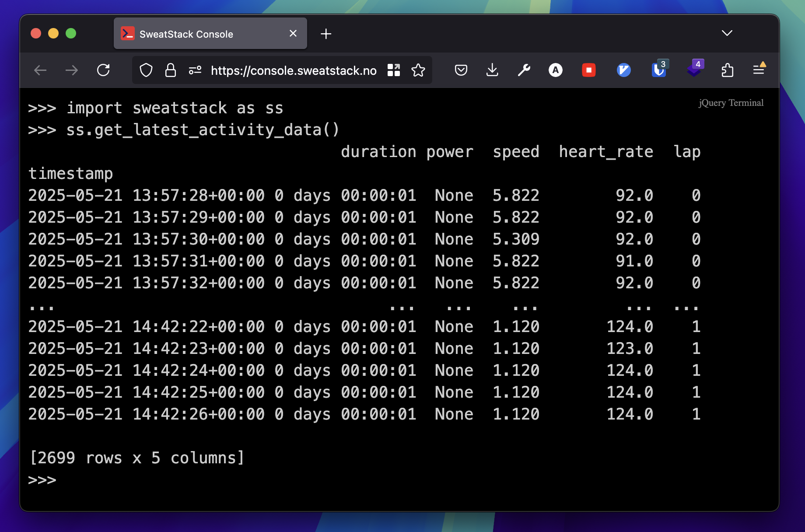The image size is (805, 532).
Task: Open site permissions settings icon
Action: click(x=195, y=70)
